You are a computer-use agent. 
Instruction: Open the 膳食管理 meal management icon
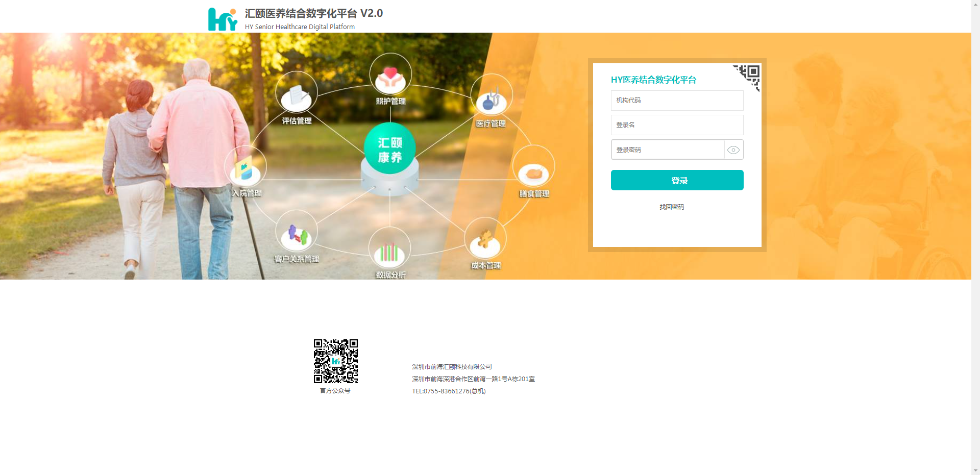533,167
